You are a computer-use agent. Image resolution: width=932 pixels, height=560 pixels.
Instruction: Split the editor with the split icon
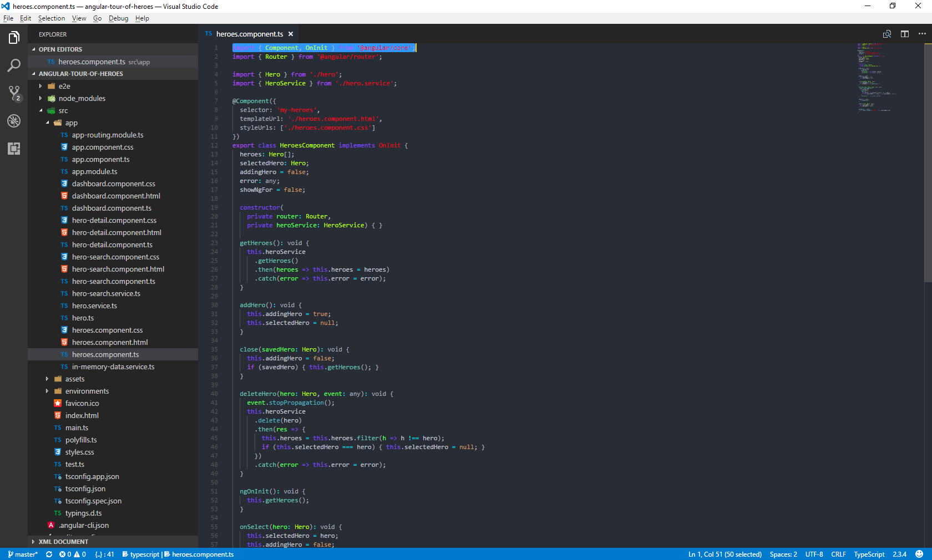(x=905, y=34)
